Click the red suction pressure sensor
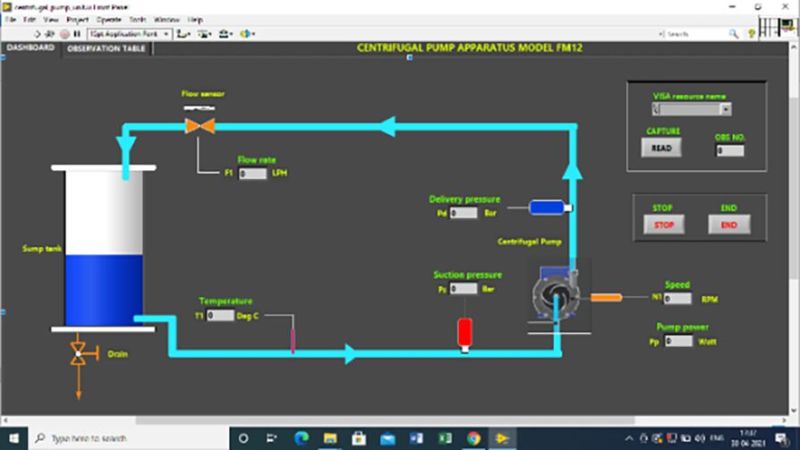Screen dimensions: 800x450 464,331
